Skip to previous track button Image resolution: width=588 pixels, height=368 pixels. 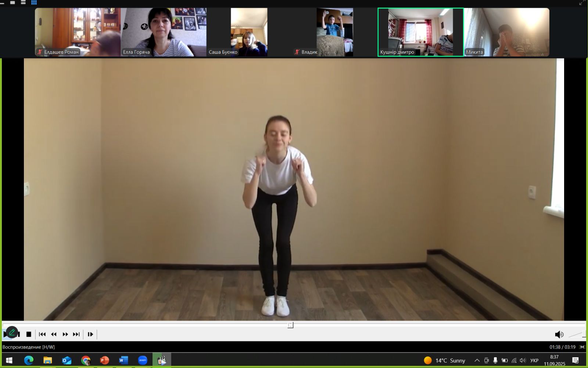click(x=42, y=334)
